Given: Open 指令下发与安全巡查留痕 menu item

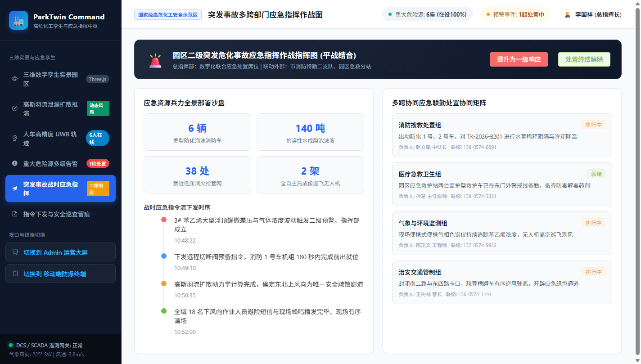Looking at the screenshot, I should [60, 214].
